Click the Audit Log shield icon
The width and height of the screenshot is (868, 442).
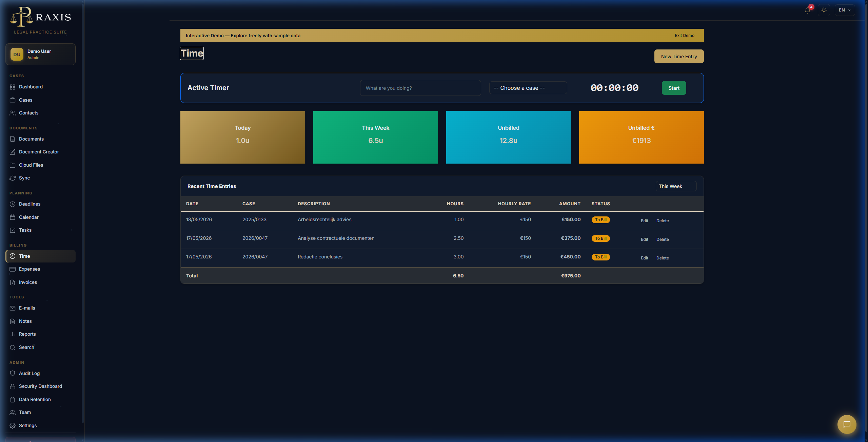pos(13,373)
